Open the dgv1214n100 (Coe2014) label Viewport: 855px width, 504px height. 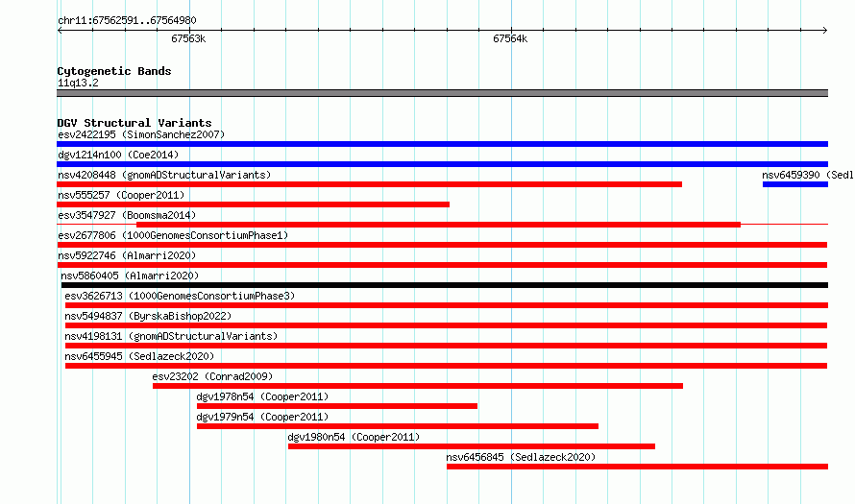118,155
